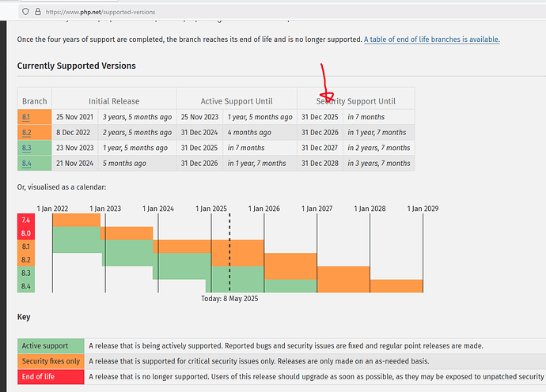Click the green Active support key cell
The width and height of the screenshot is (546, 392).
51,345
